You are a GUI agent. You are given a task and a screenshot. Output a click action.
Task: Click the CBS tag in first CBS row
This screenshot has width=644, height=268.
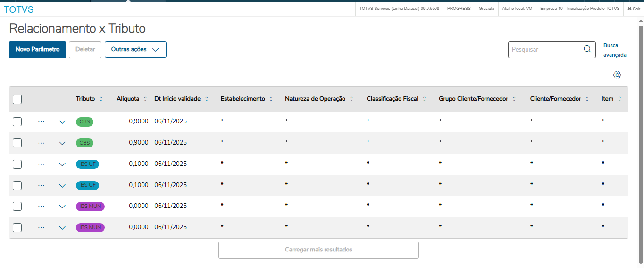click(x=84, y=121)
